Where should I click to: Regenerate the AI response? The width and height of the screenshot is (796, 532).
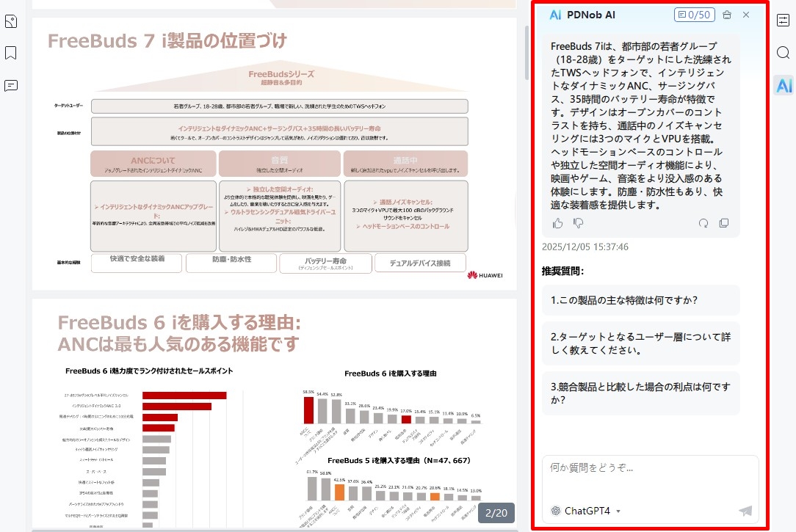(x=703, y=223)
